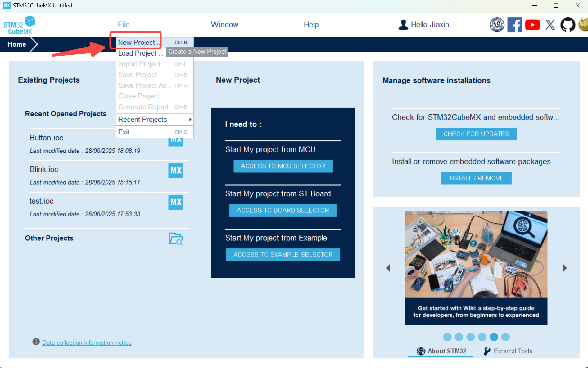Click the Other Projects label
Image resolution: width=588 pixels, height=368 pixels.
49,238
